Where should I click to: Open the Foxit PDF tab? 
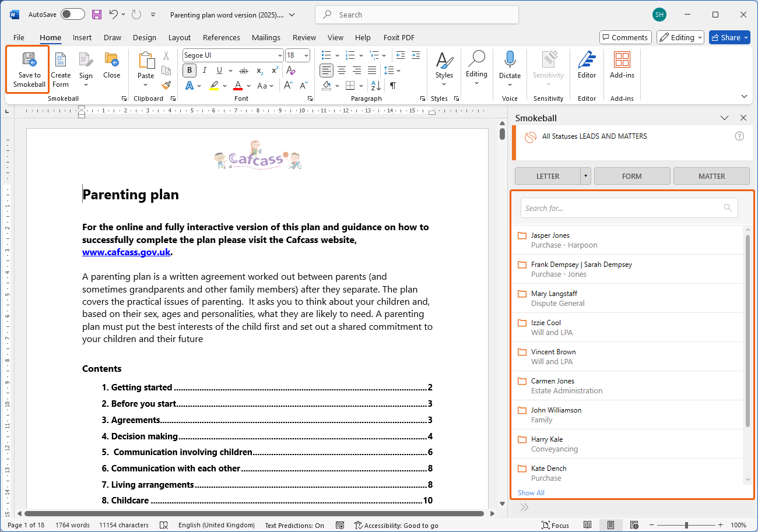(x=399, y=37)
